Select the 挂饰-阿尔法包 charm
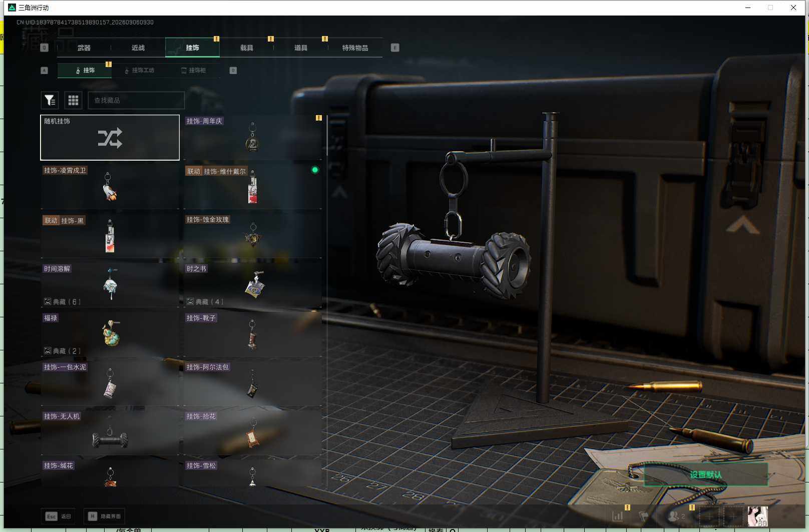Image resolution: width=809 pixels, height=532 pixels. [252, 384]
